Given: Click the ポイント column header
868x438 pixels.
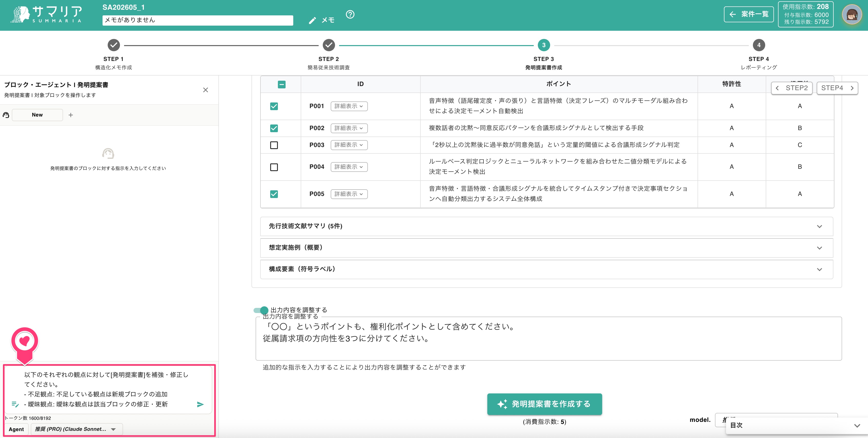Looking at the screenshot, I should coord(559,84).
